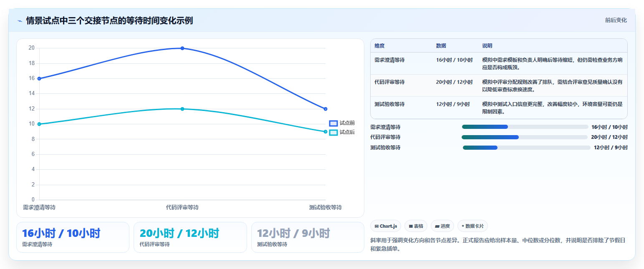Open the gray 12小时 / 9小时 data card
The height and width of the screenshot is (269, 644).
308,237
